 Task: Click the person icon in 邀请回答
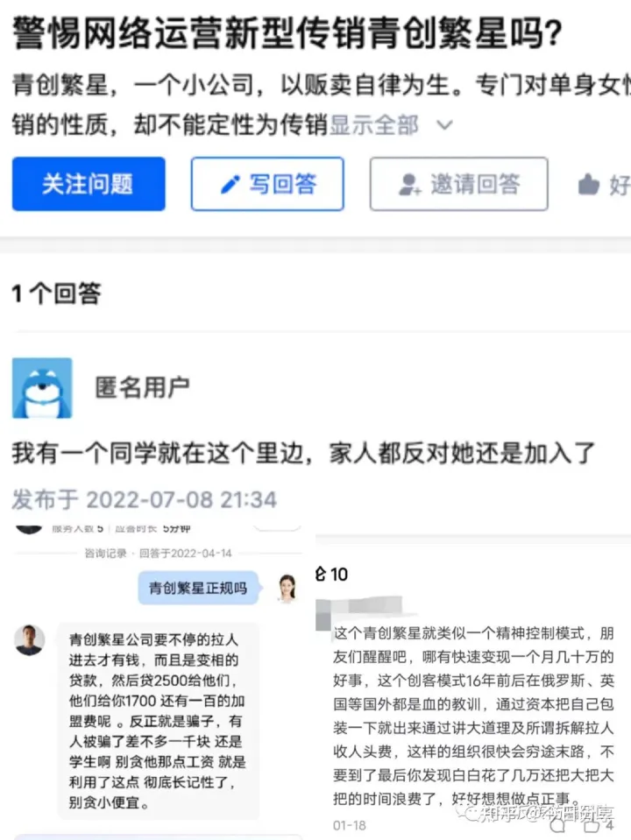[x=409, y=184]
